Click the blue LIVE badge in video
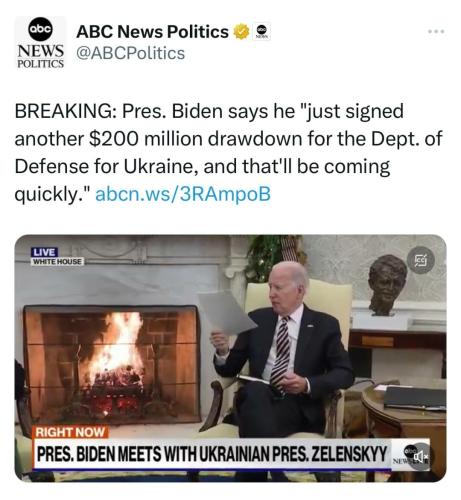The height and width of the screenshot is (500, 461). tap(45, 252)
